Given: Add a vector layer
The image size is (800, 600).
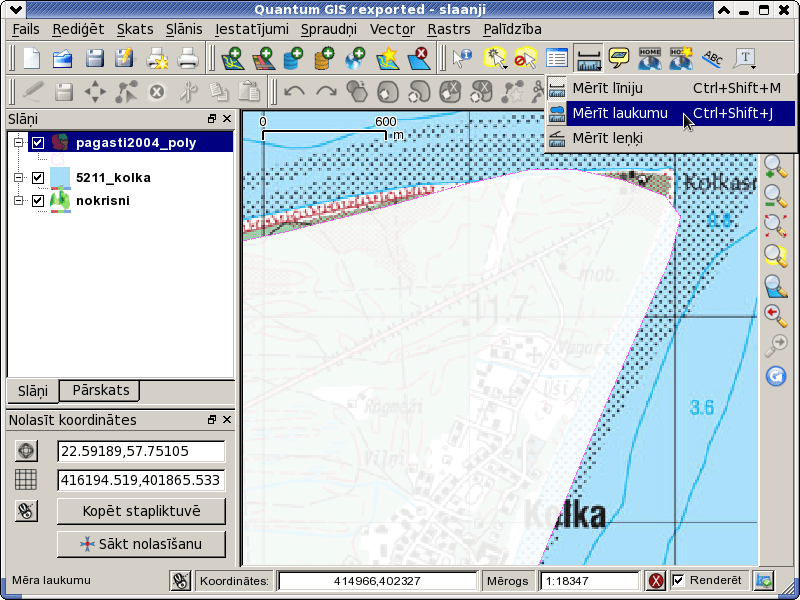Looking at the screenshot, I should 233,58.
